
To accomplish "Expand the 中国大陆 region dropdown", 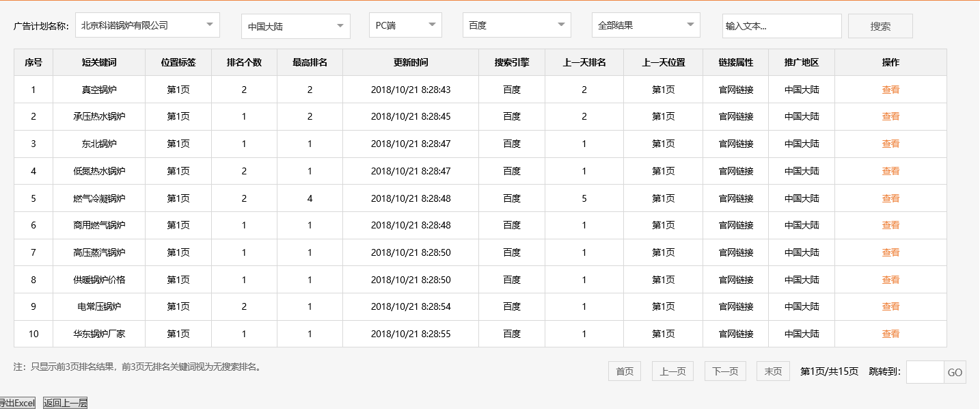I will click(x=295, y=25).
